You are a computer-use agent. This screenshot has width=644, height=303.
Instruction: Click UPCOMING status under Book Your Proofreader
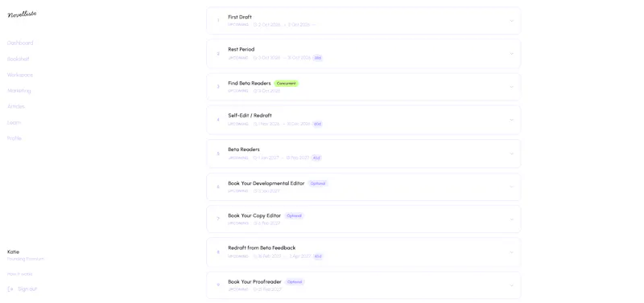coord(238,289)
